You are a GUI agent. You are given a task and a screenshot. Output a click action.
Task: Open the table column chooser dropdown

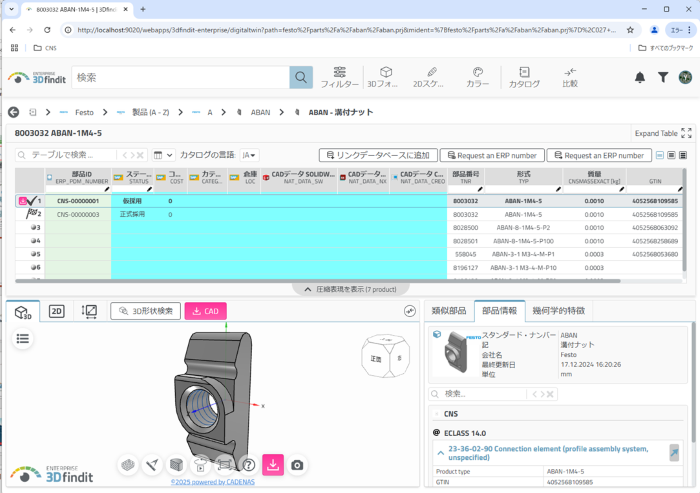pyautogui.click(x=163, y=155)
